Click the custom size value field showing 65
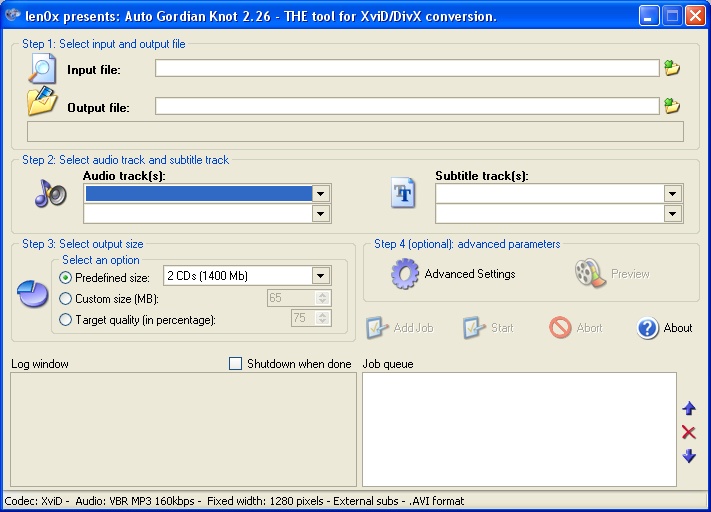This screenshot has width=711, height=512. tap(291, 298)
